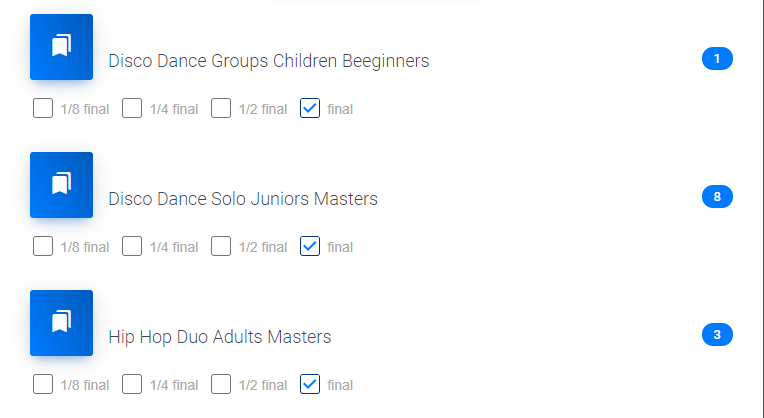Enable 1/4 final for Disco Dance Solo Juniors
764x418 pixels.
coord(132,246)
